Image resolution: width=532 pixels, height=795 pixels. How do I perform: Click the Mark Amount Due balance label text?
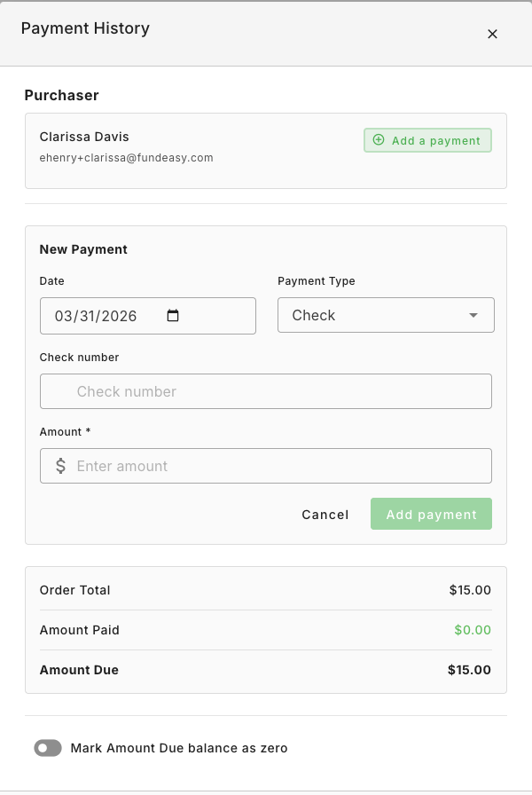point(179,748)
